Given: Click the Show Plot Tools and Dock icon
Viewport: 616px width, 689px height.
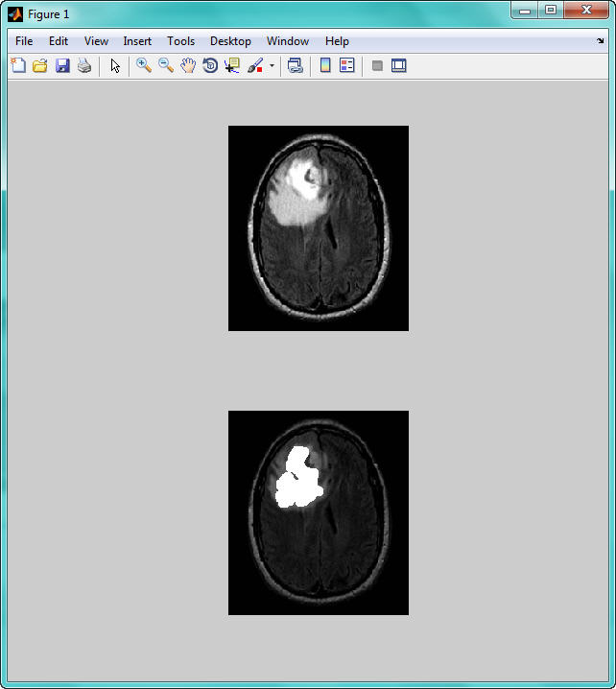Looking at the screenshot, I should point(399,65).
